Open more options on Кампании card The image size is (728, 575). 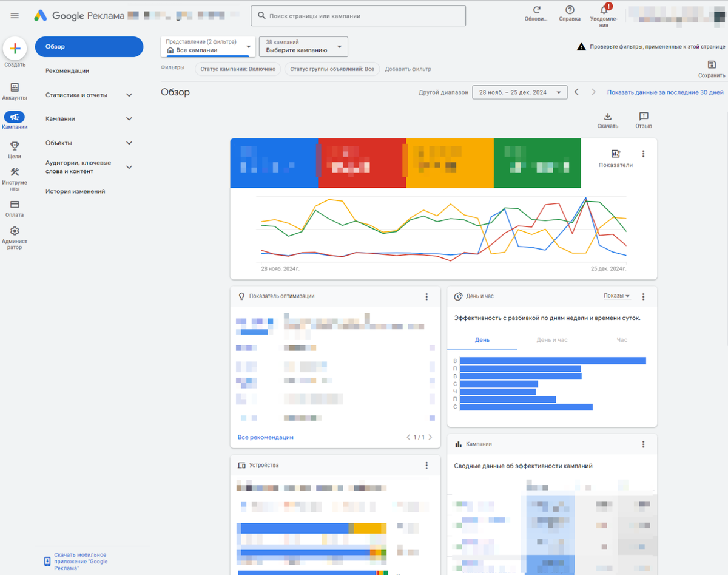(x=644, y=444)
